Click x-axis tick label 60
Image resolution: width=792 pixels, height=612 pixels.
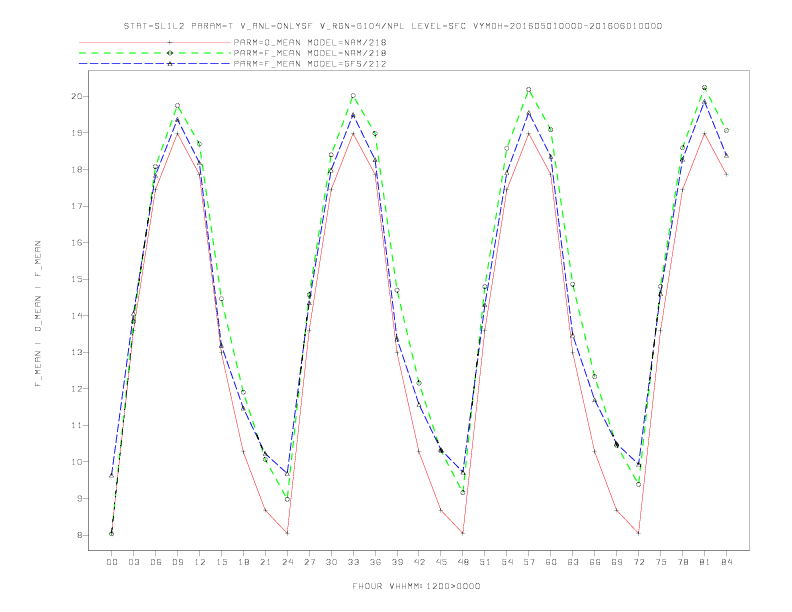coord(551,562)
